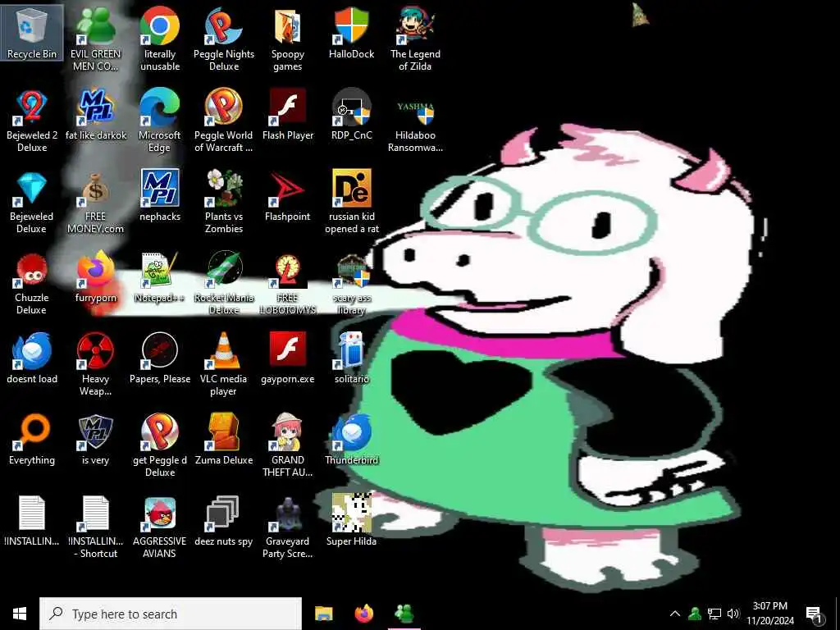Click the RDP_CnC desktop icon
This screenshot has width=840, height=630.
[x=351, y=113]
